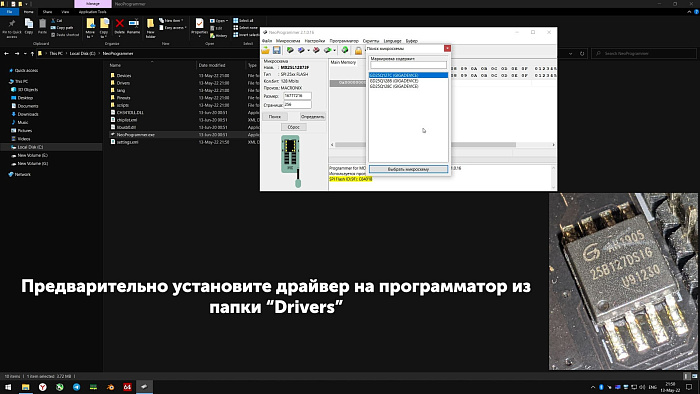
Task: Click Edit in the Open group
Action: (x=216, y=28)
